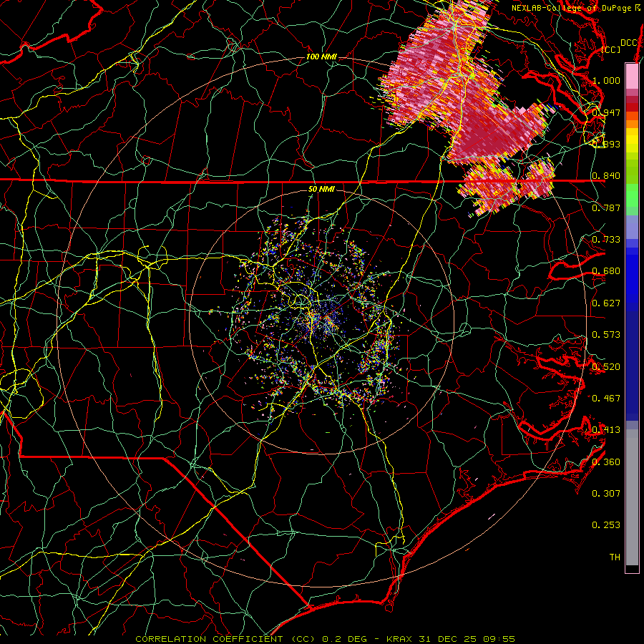Click the 0.840 scale value
This screenshot has height=644, width=644.
tap(606, 176)
